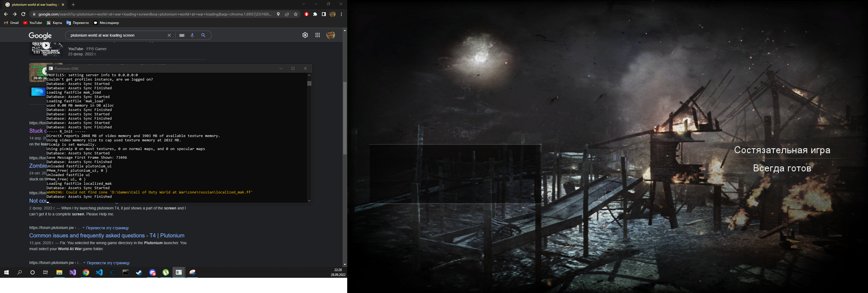Open the Мессенджер bookmark
868x293 pixels.
pos(106,23)
